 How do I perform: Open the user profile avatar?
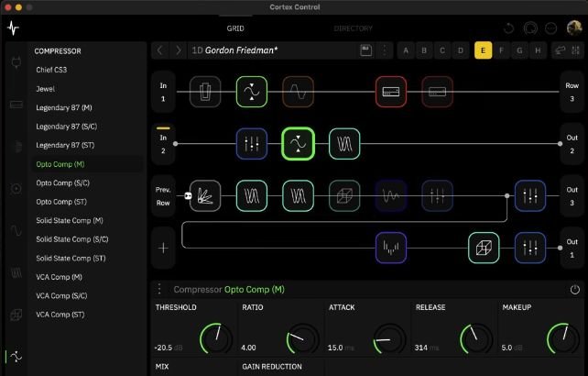point(573,28)
